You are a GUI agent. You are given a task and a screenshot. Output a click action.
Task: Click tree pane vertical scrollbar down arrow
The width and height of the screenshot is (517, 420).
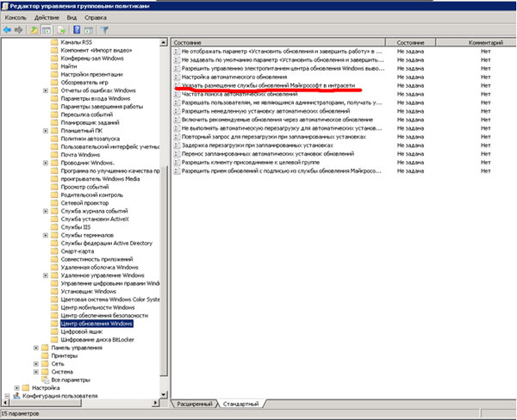point(164,394)
